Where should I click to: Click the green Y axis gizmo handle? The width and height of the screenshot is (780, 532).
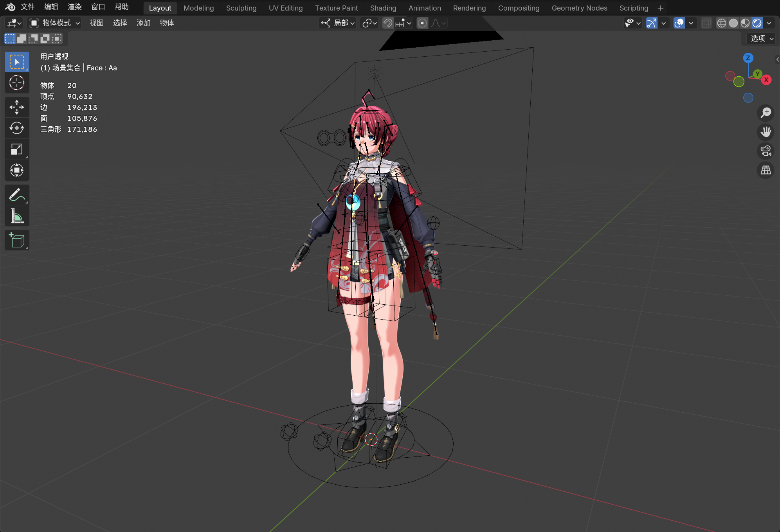point(757,74)
